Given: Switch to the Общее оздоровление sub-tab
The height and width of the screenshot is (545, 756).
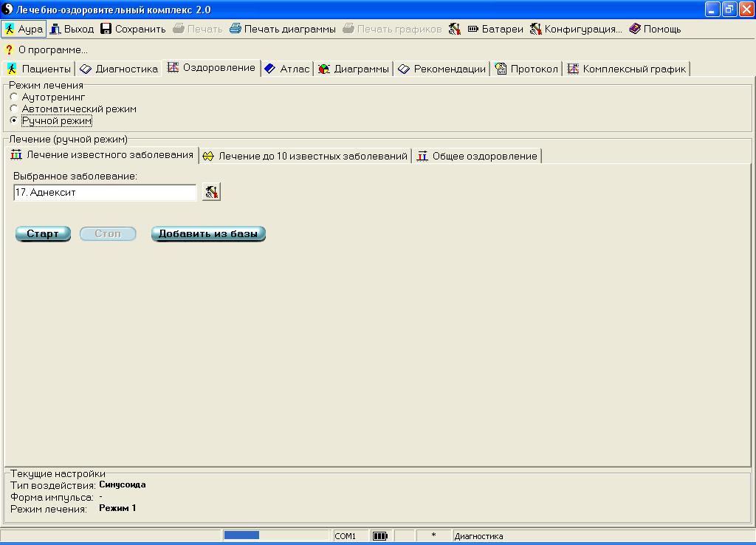Looking at the screenshot, I should tap(477, 156).
